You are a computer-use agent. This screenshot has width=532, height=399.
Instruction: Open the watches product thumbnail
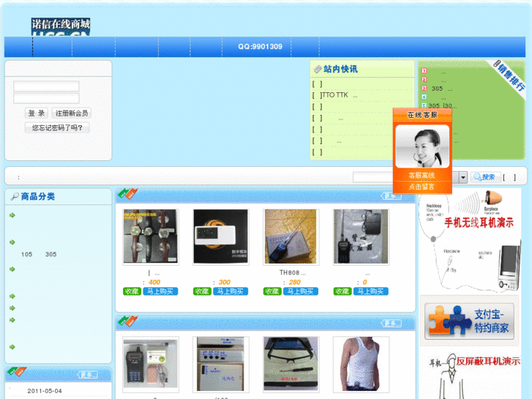(x=151, y=236)
